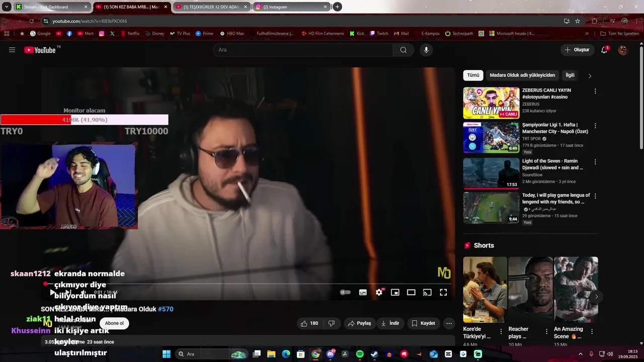The height and width of the screenshot is (362, 644).
Task: Subscribe using the Abone ol button
Action: pyautogui.click(x=114, y=323)
